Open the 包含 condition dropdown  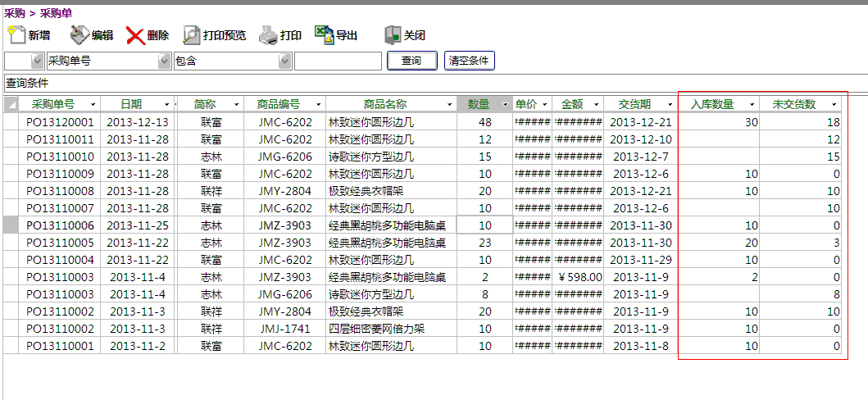pos(284,61)
